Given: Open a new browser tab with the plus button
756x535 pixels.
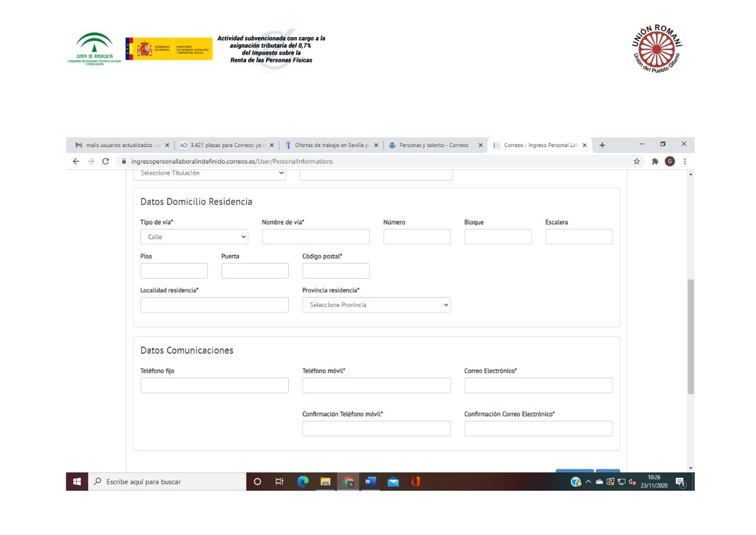Looking at the screenshot, I should (602, 145).
